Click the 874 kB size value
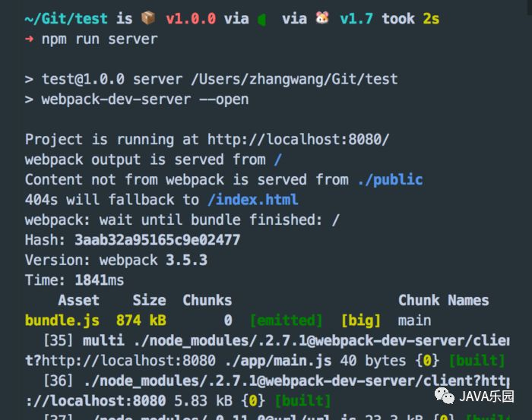The image size is (532, 420). tap(141, 321)
